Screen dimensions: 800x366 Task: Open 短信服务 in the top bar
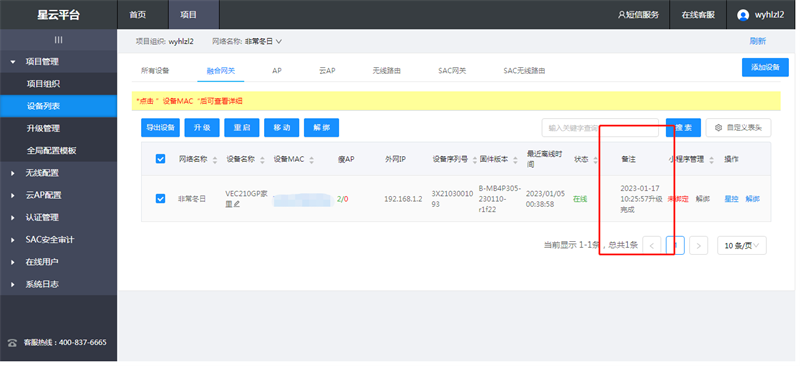pos(638,15)
